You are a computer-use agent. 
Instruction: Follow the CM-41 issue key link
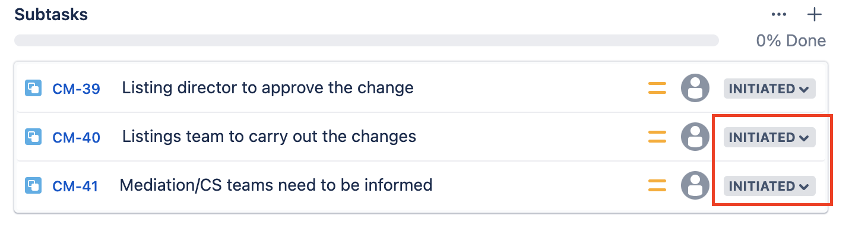tap(75, 187)
